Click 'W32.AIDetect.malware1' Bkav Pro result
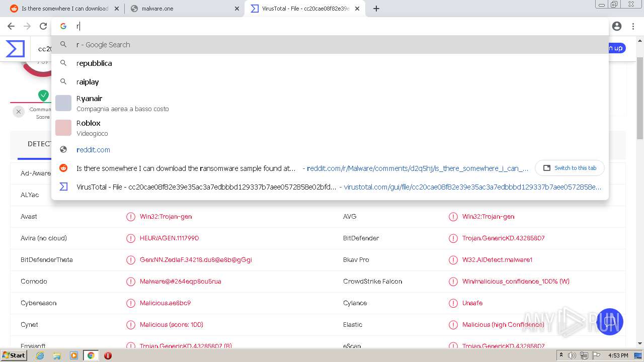 (x=497, y=260)
